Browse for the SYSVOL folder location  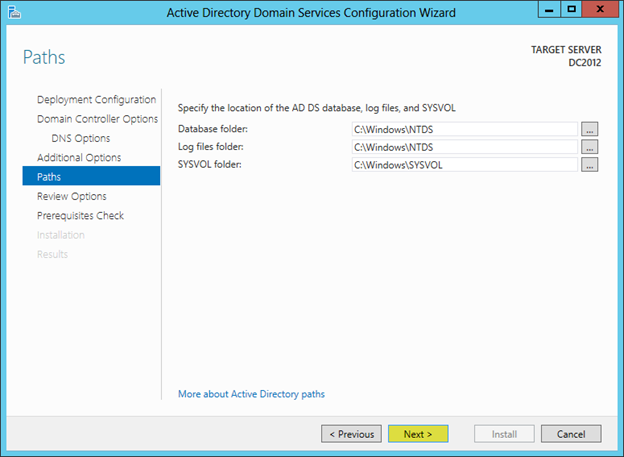coord(590,165)
